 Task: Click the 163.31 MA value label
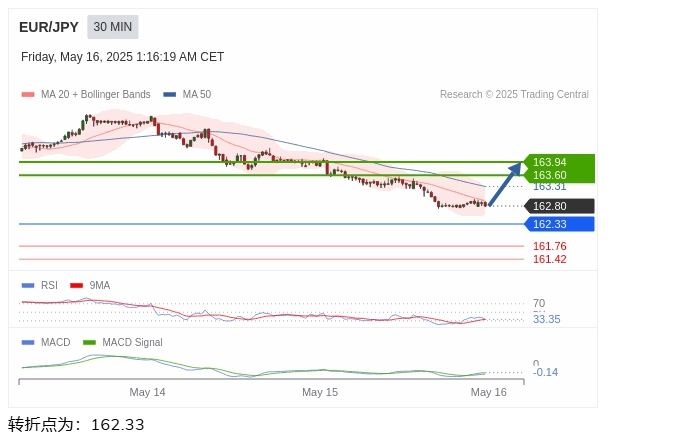point(550,187)
